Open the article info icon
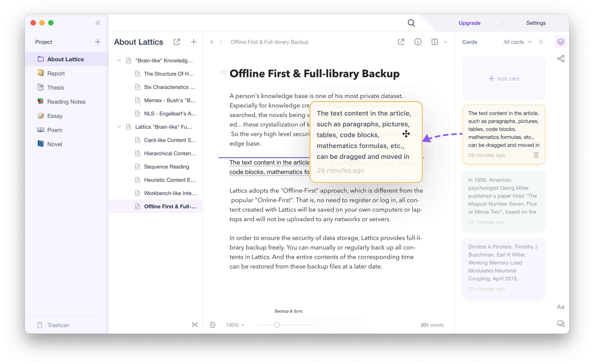This screenshot has height=364, width=594. (x=418, y=42)
